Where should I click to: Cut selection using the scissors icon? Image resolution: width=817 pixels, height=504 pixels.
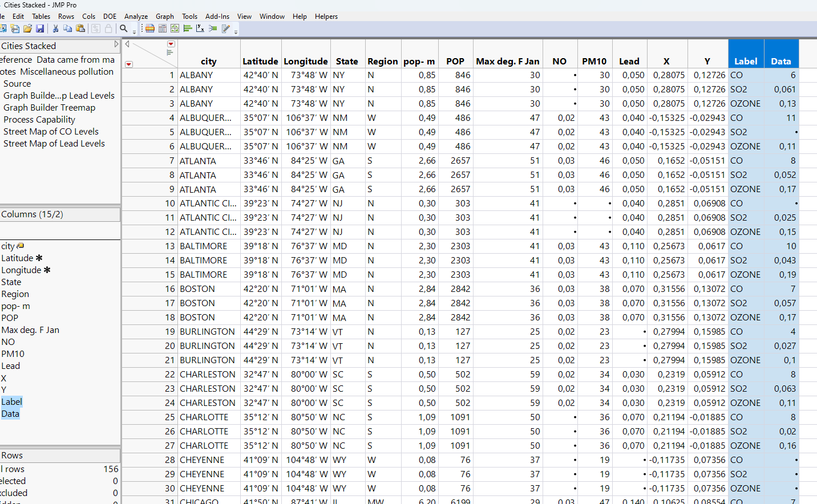click(x=55, y=29)
